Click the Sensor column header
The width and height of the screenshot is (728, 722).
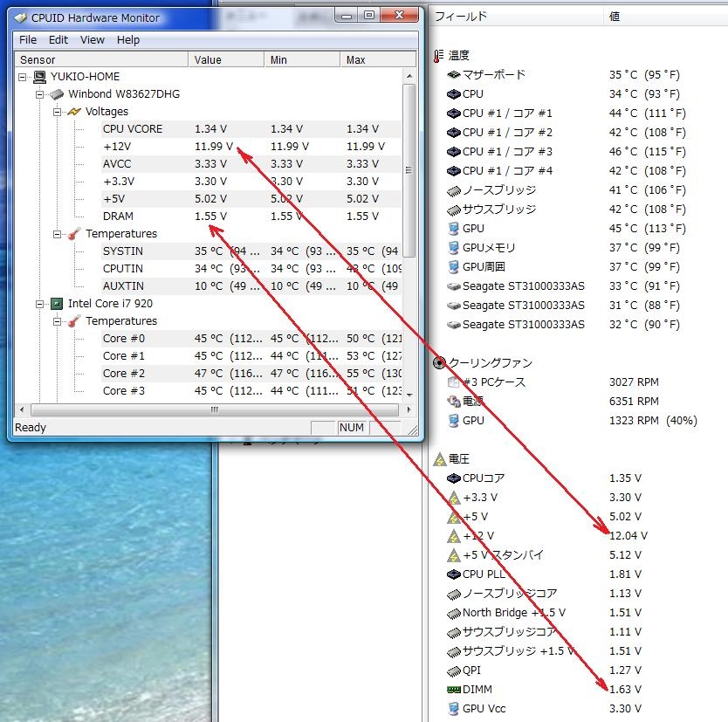click(101, 60)
